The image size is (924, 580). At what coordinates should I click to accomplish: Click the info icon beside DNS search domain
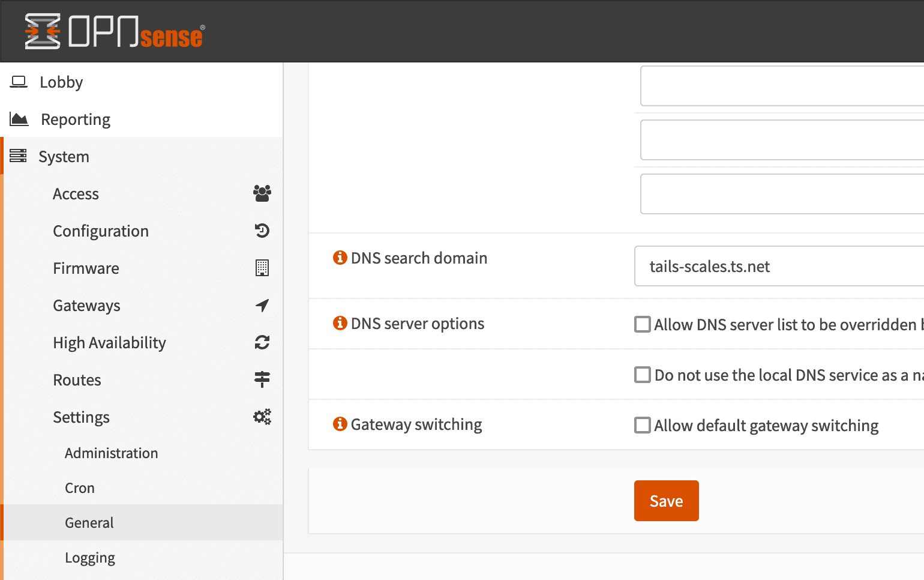[x=340, y=258]
